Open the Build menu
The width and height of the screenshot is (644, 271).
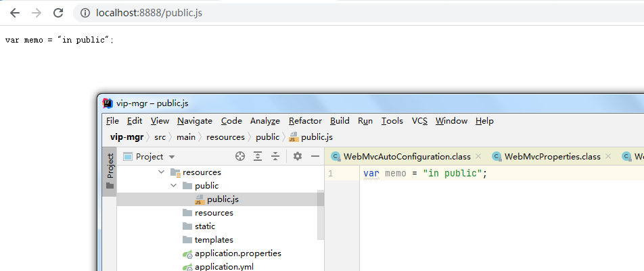[x=340, y=121]
